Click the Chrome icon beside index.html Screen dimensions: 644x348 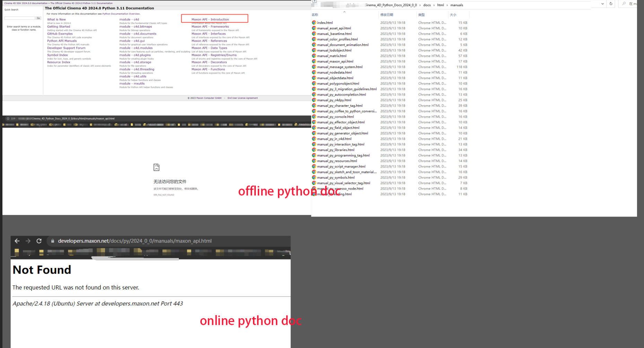[x=314, y=23]
